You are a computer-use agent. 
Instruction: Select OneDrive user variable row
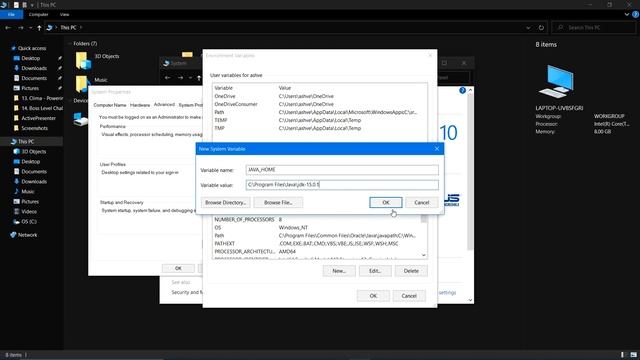tap(320, 96)
